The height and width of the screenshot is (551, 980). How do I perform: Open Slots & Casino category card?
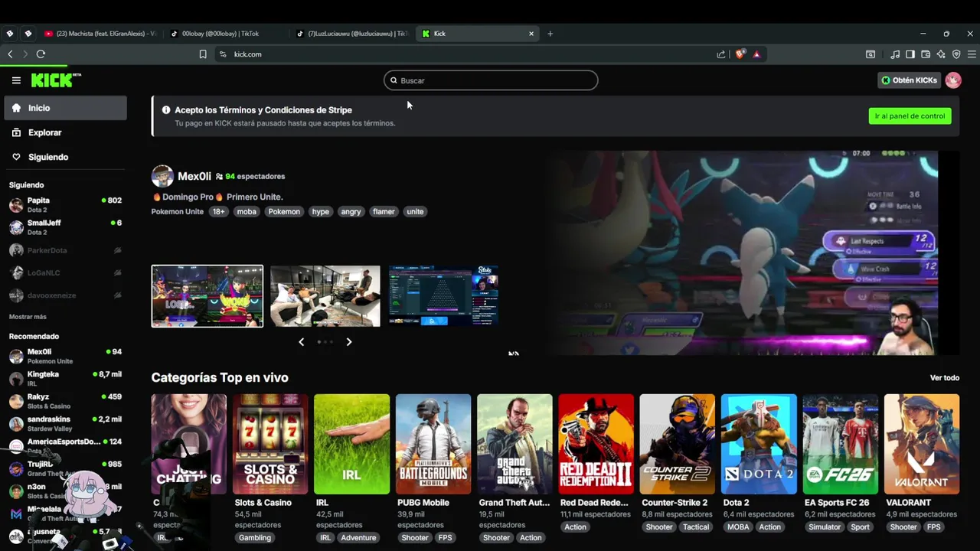[270, 444]
